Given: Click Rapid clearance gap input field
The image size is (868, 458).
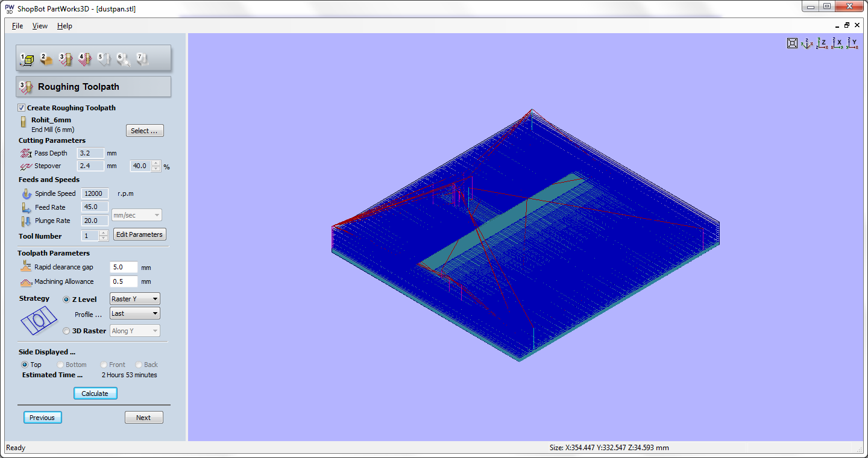Looking at the screenshot, I should pos(124,267).
